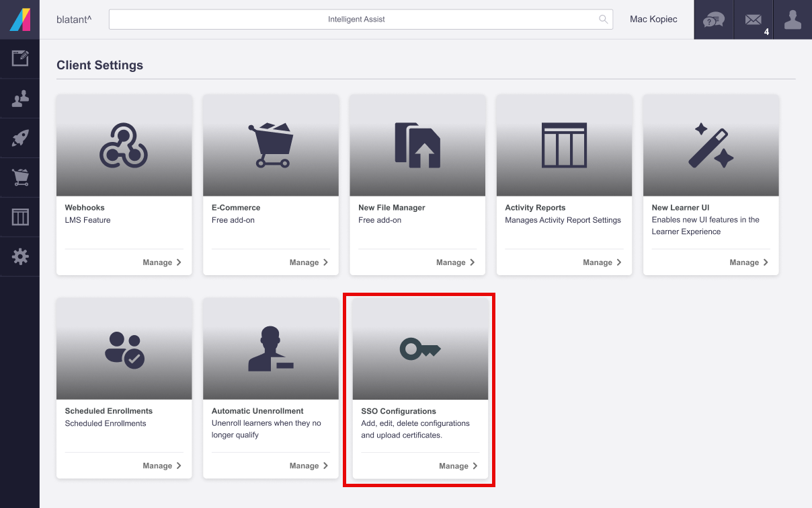Open the courses icon in left sidebar
The image size is (812, 508).
[x=20, y=59]
